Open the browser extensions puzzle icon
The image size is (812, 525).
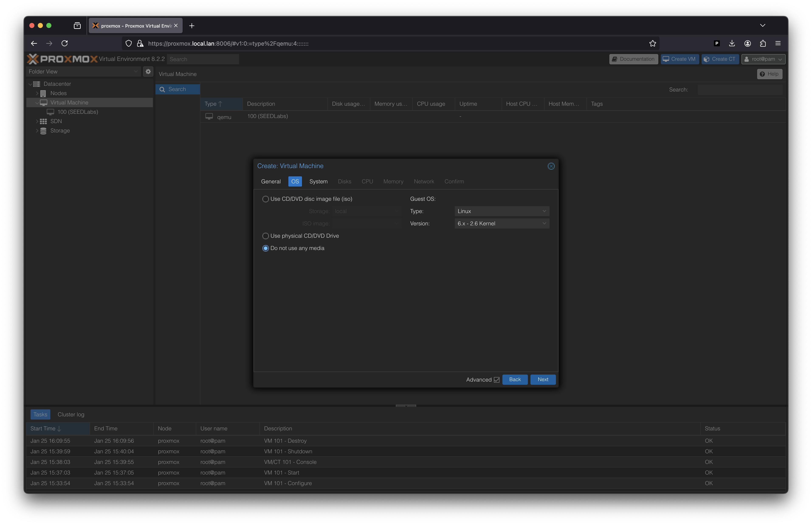(x=763, y=43)
